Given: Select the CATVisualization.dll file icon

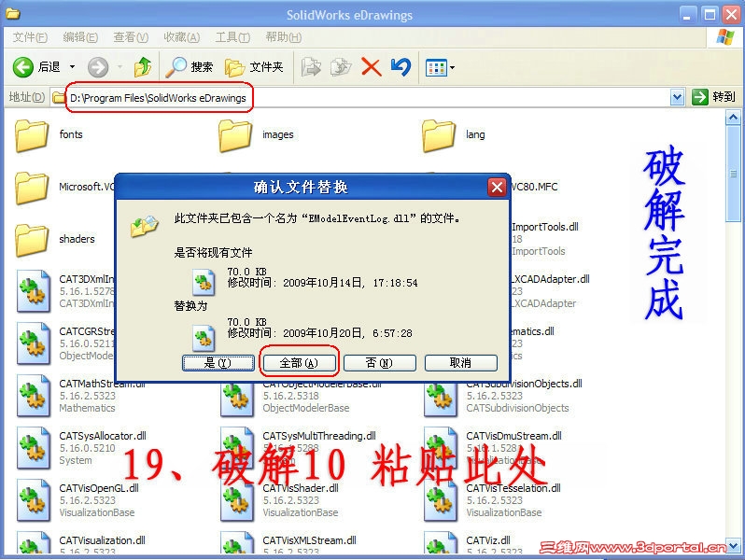Looking at the screenshot, I should [34, 542].
